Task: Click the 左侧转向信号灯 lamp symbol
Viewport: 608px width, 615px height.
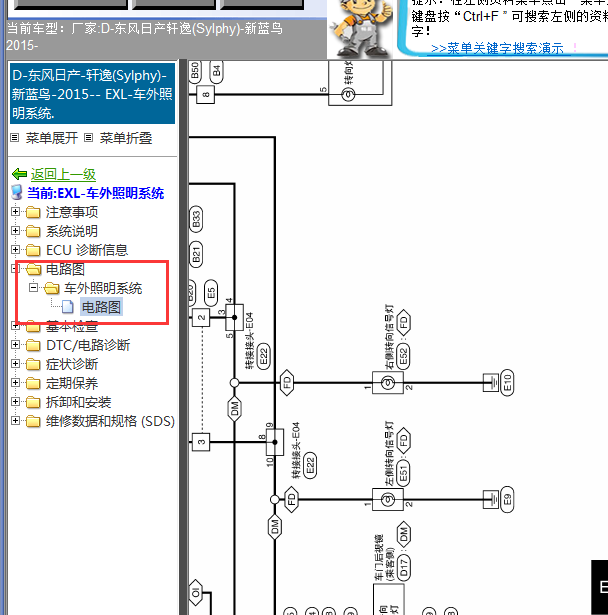Action: [x=388, y=499]
